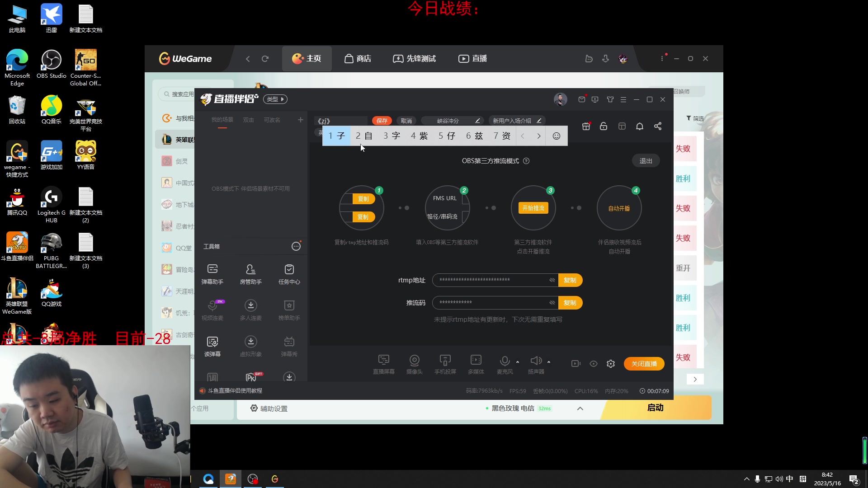Open the gift box icon in 直播伴侣
This screenshot has height=488, width=868.
[x=586, y=126]
